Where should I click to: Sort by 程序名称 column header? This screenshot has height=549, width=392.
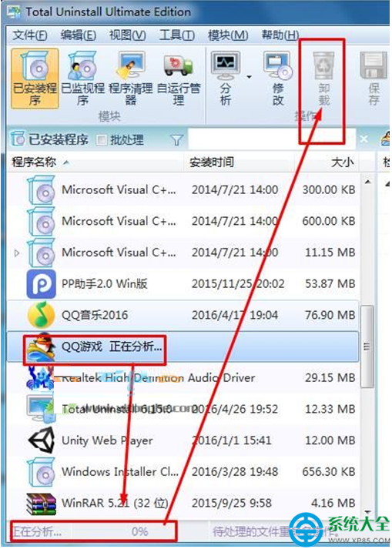pyautogui.click(x=34, y=162)
